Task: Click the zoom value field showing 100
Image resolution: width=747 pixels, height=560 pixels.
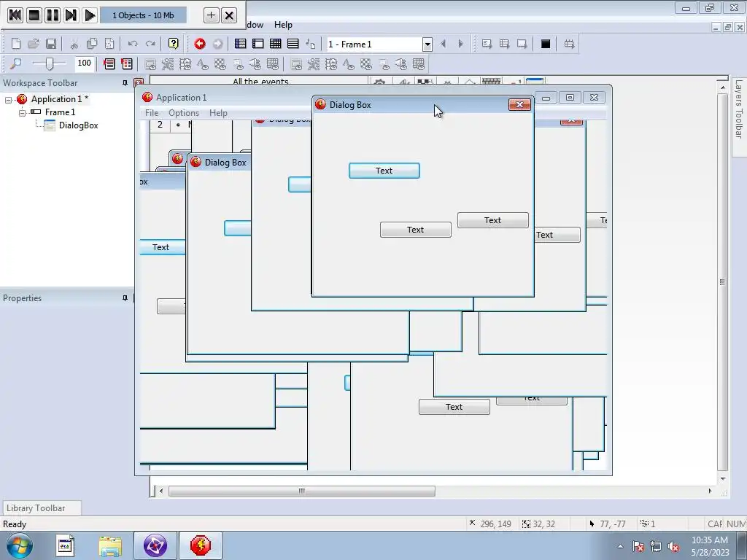Action: (85, 63)
